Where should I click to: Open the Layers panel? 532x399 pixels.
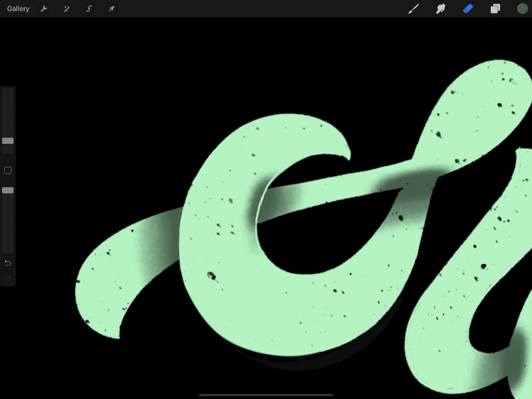(495, 9)
